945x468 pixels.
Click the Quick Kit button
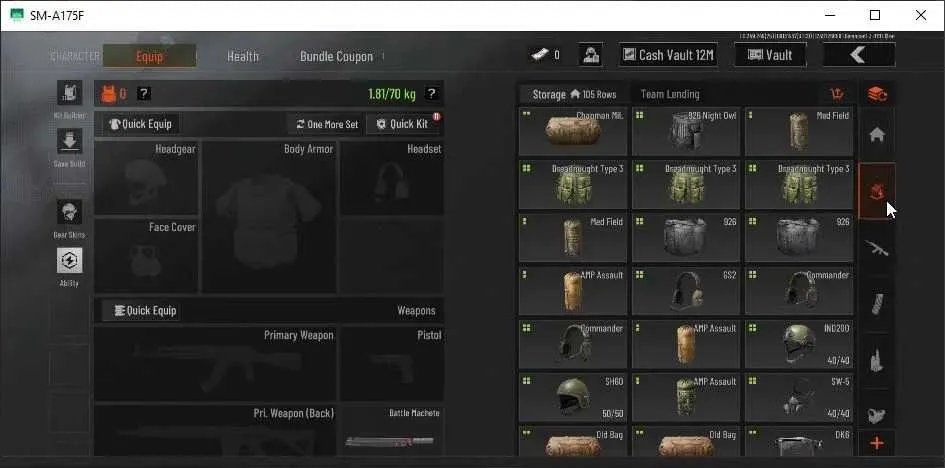tap(403, 124)
